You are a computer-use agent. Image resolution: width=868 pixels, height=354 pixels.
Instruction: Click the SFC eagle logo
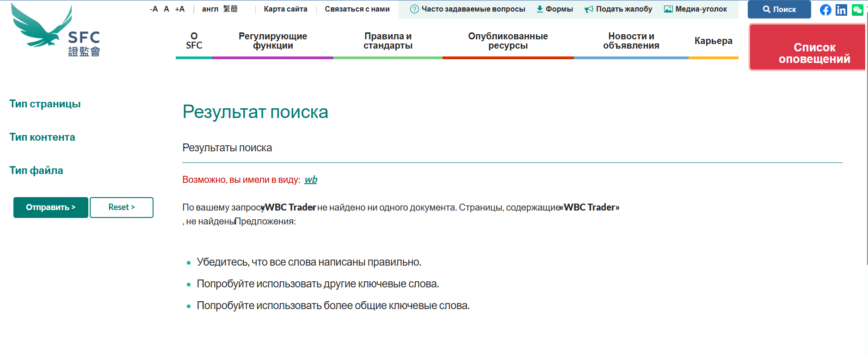point(55,30)
